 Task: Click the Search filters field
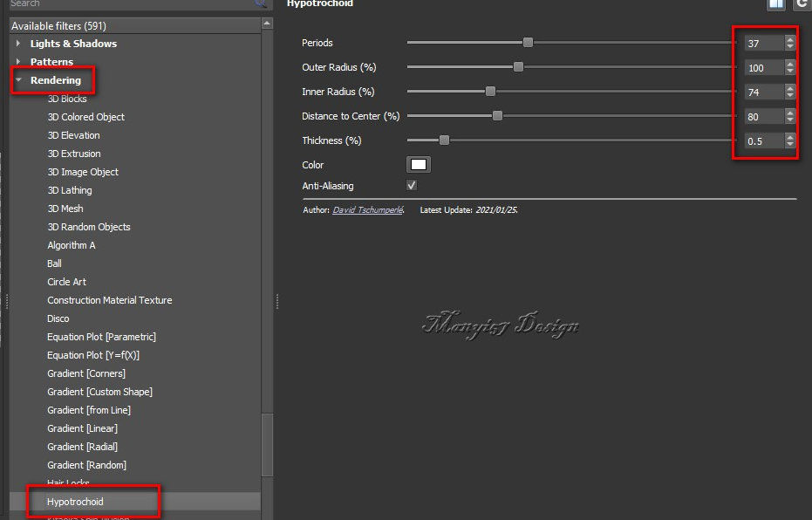tap(131, 4)
